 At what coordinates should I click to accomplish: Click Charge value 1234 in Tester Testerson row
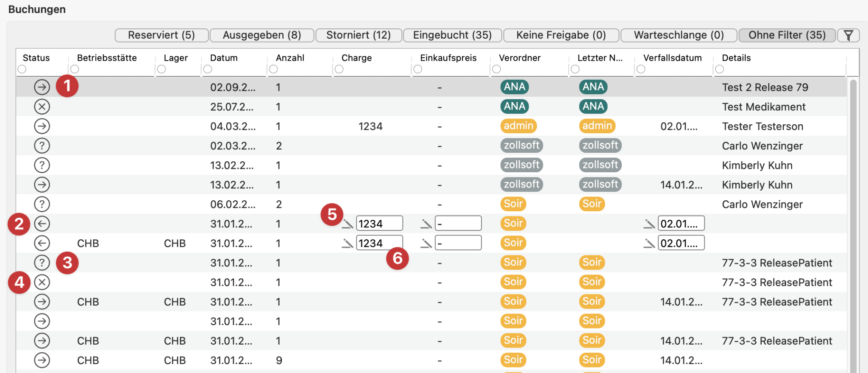pos(370,126)
